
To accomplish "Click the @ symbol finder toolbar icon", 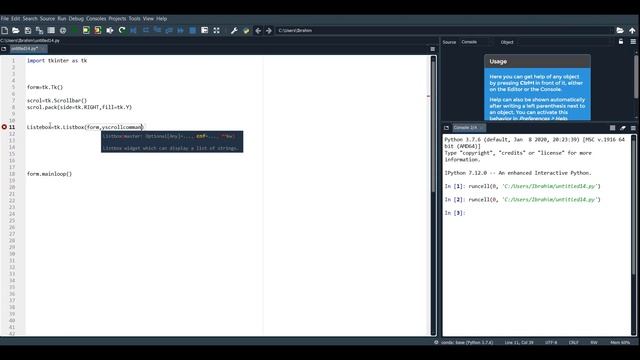I will pos(63,30).
